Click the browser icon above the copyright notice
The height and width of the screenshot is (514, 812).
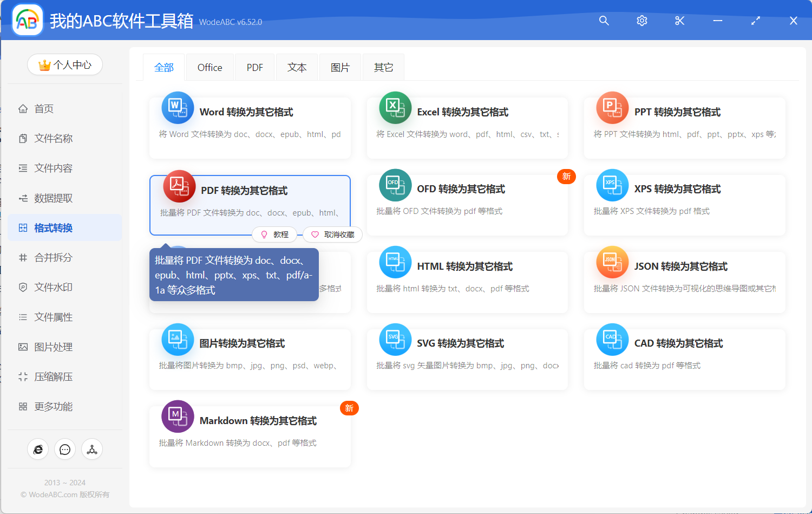(38, 449)
